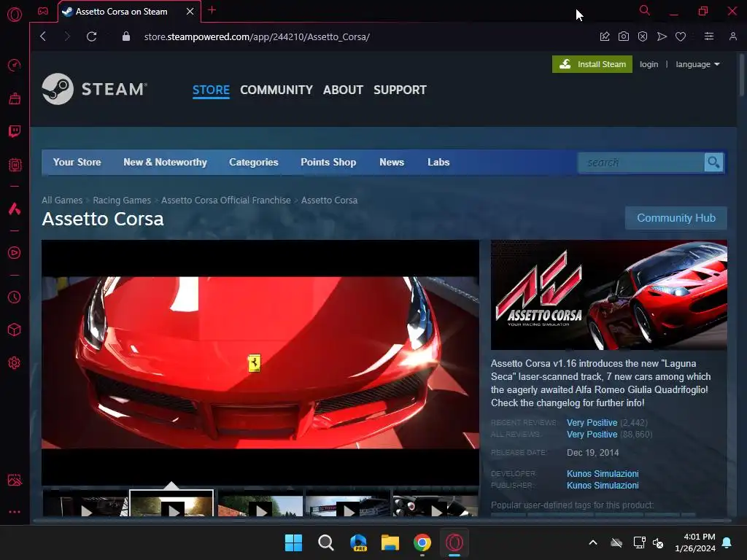Viewport: 747px width, 560px height.
Task: Open Assetto Corsa Official Franchise breadcrumb
Action: (x=226, y=200)
